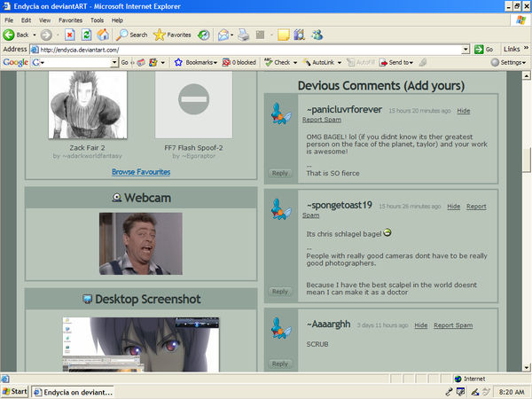Open the Help menu
The width and height of the screenshot is (532, 399).
[x=117, y=20]
